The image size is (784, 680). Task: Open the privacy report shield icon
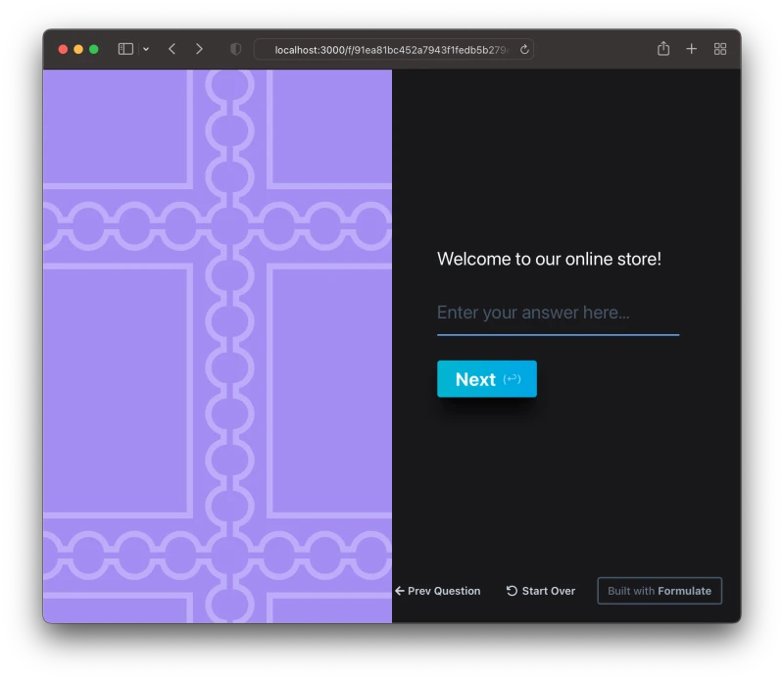235,49
